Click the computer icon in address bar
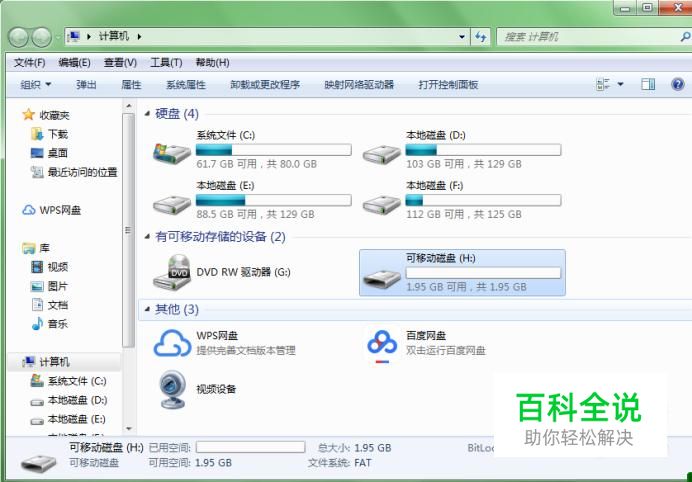This screenshot has width=692, height=482. point(74,36)
